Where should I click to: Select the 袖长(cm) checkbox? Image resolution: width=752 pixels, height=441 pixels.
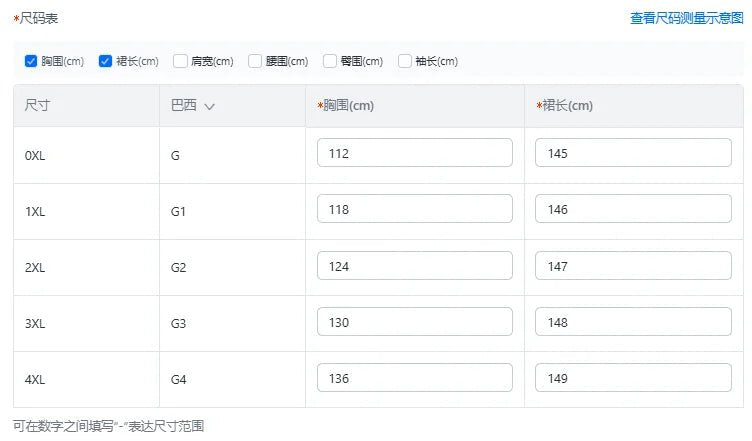coord(405,61)
